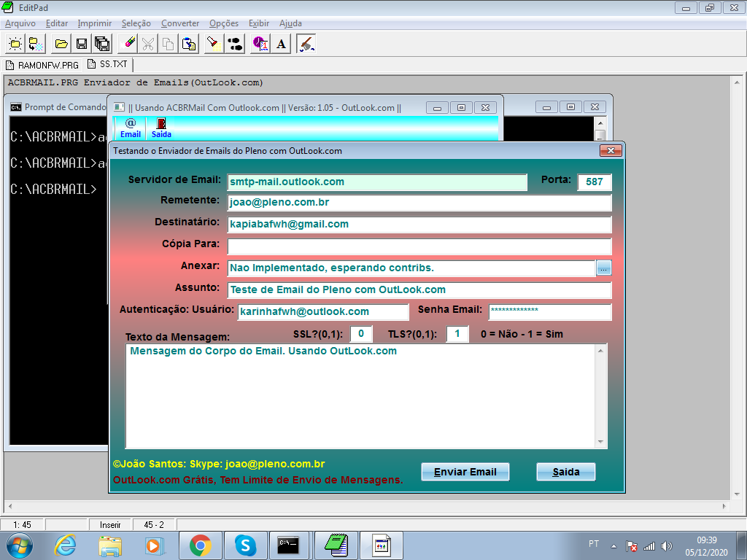Click the save all multiple disks icon
This screenshot has height=560, width=747.
coord(102,44)
